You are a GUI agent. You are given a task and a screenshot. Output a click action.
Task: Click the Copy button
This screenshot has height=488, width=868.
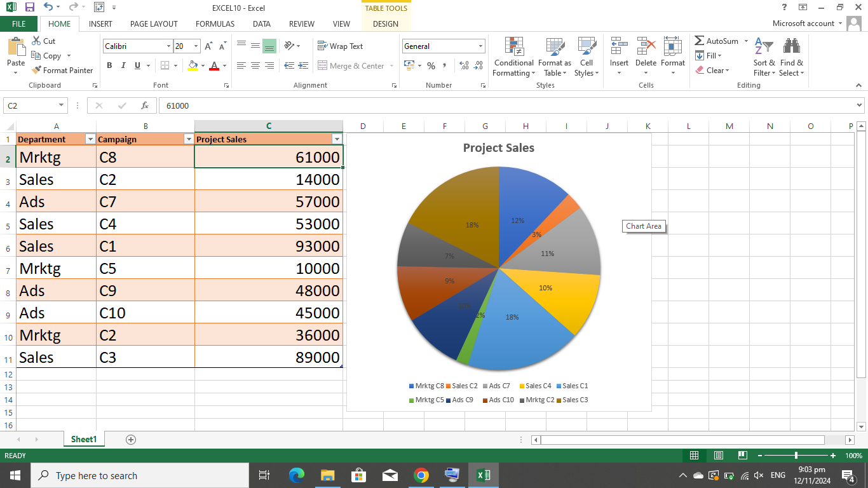coord(47,56)
